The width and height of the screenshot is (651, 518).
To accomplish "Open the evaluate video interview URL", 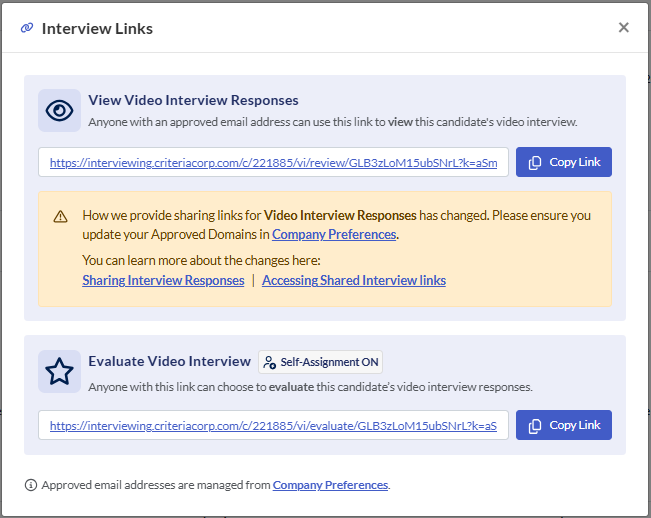I will pos(273,425).
